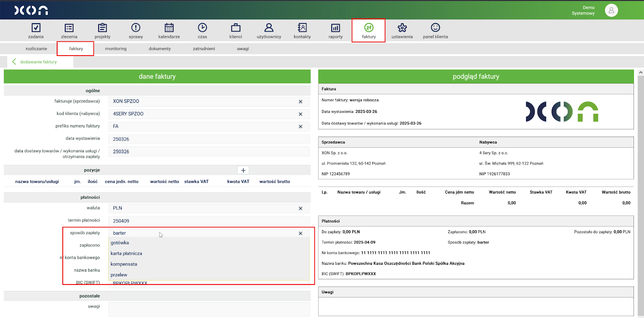Image resolution: width=644 pixels, height=318 pixels.
Task: Clear the prefiks numeru faktury field
Action: (300, 127)
